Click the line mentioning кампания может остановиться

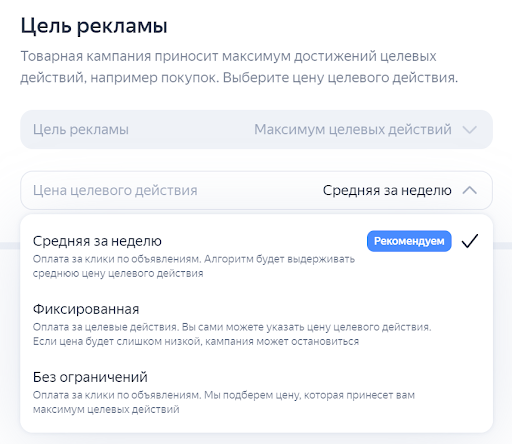click(196, 341)
